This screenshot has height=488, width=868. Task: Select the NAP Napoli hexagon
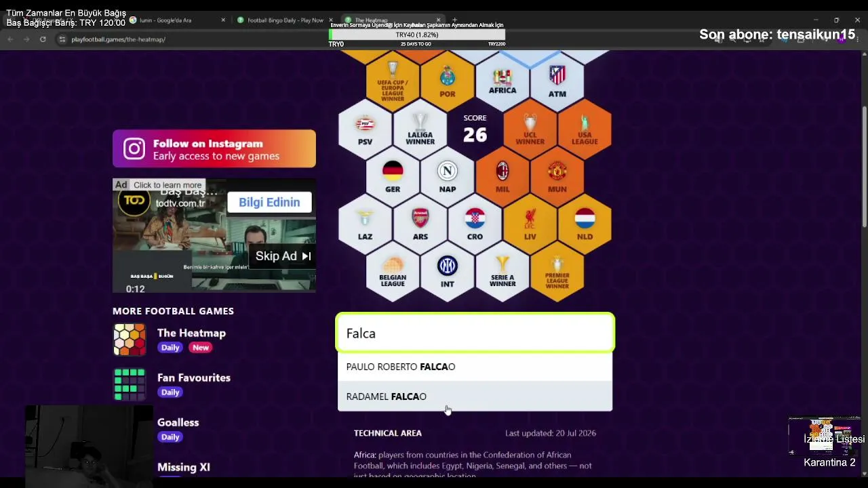coord(448,176)
